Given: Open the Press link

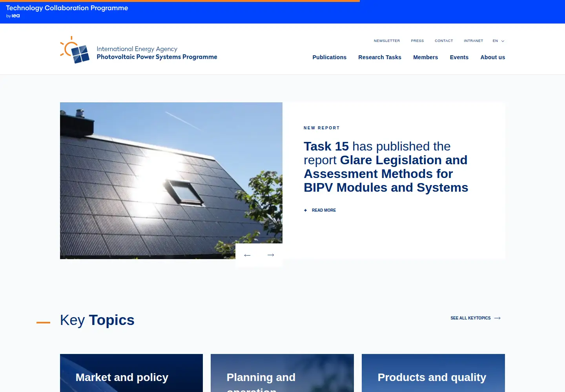Looking at the screenshot, I should (x=417, y=41).
